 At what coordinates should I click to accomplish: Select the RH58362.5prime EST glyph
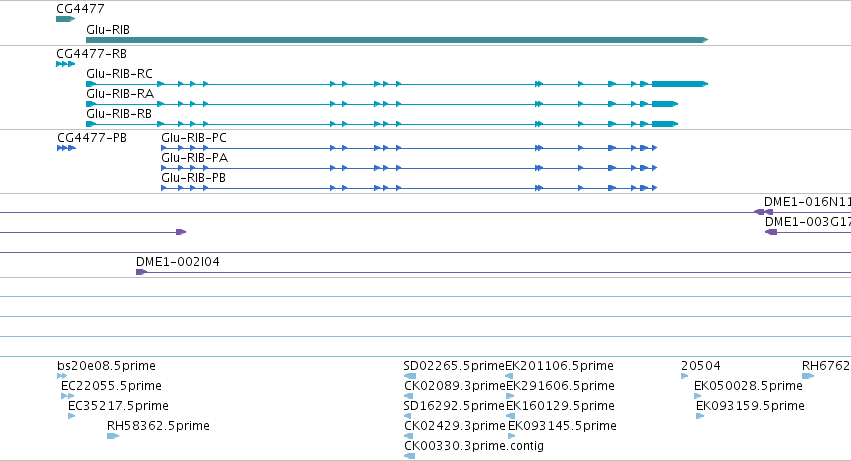[x=113, y=436]
